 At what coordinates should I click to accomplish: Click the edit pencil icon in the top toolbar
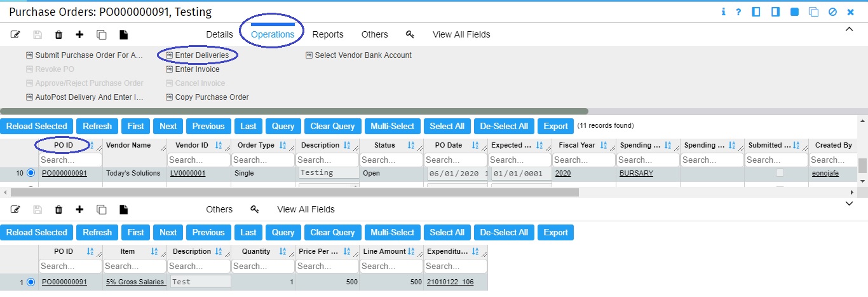point(16,34)
